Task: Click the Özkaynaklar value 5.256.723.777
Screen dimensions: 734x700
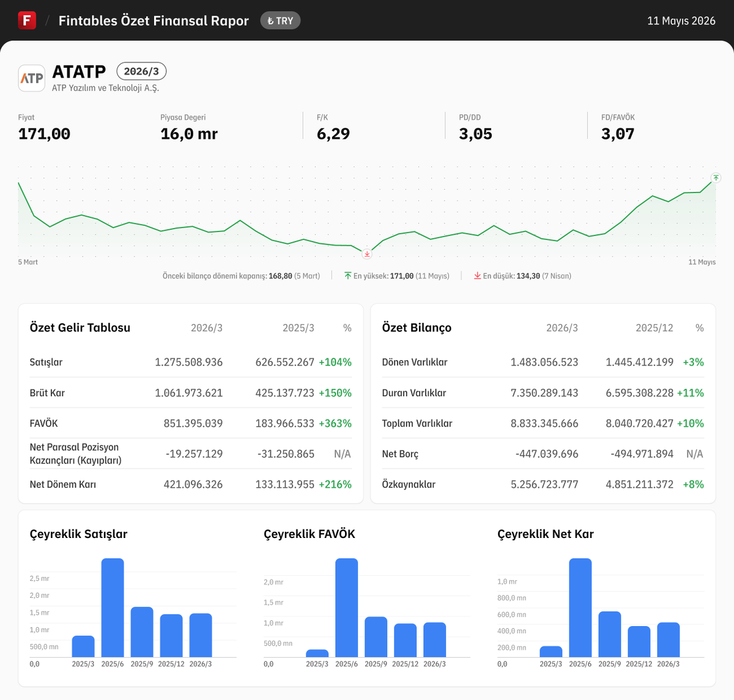Action: [x=544, y=484]
